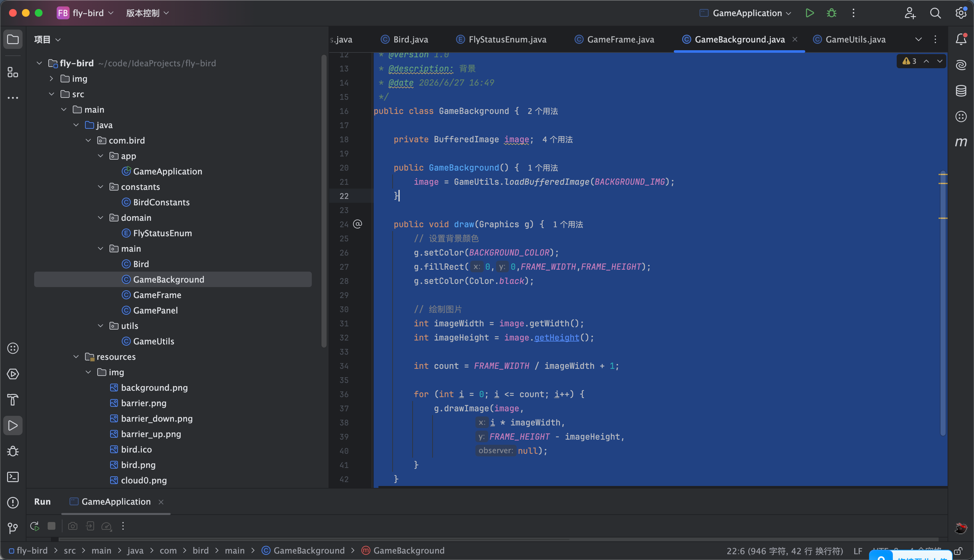Click LF line separator in status bar
This screenshot has width=974, height=560.
[x=858, y=551]
